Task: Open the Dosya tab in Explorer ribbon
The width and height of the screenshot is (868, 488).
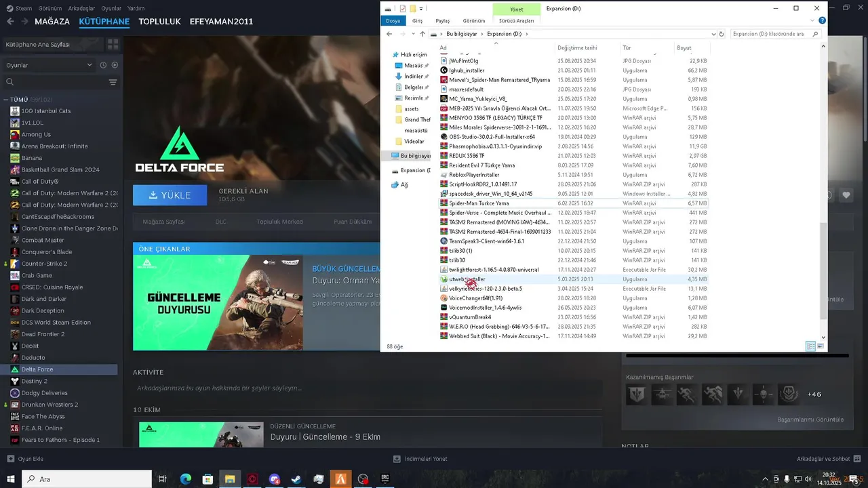Action: (x=393, y=21)
